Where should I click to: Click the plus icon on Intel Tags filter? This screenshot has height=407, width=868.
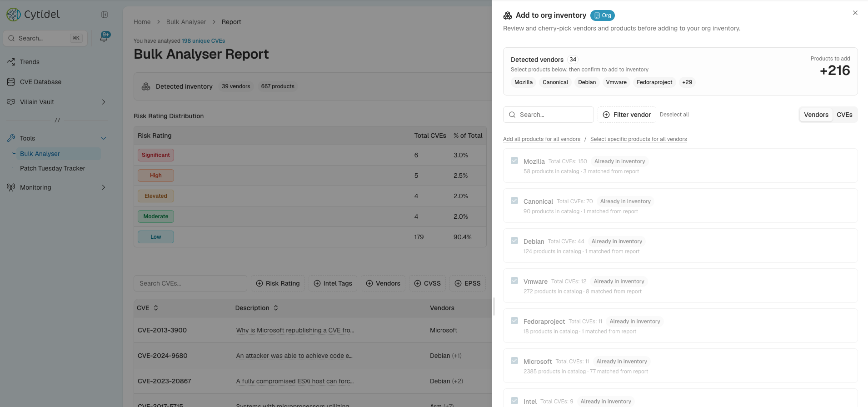coord(317,283)
